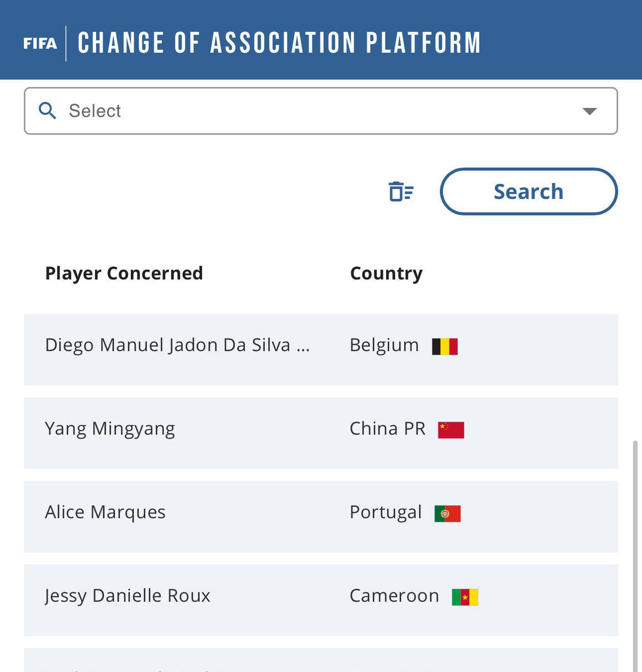
Task: Click the magnifying glass search icon
Action: pyautogui.click(x=48, y=111)
